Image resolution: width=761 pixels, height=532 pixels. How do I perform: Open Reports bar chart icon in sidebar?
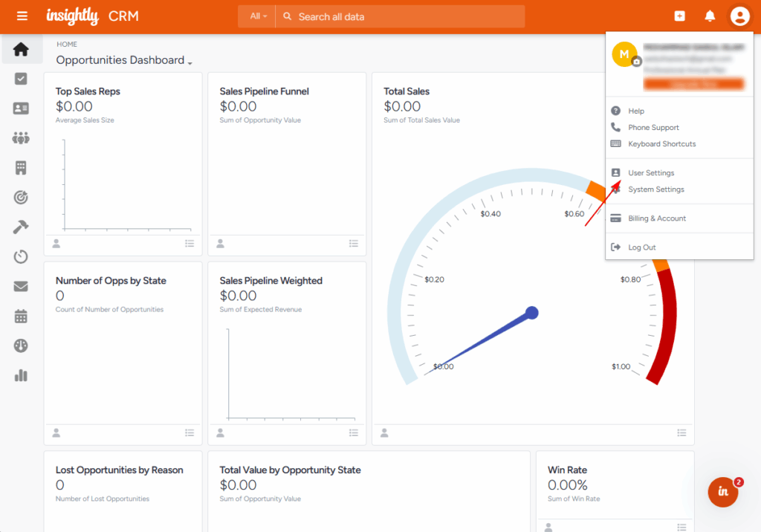pos(21,375)
